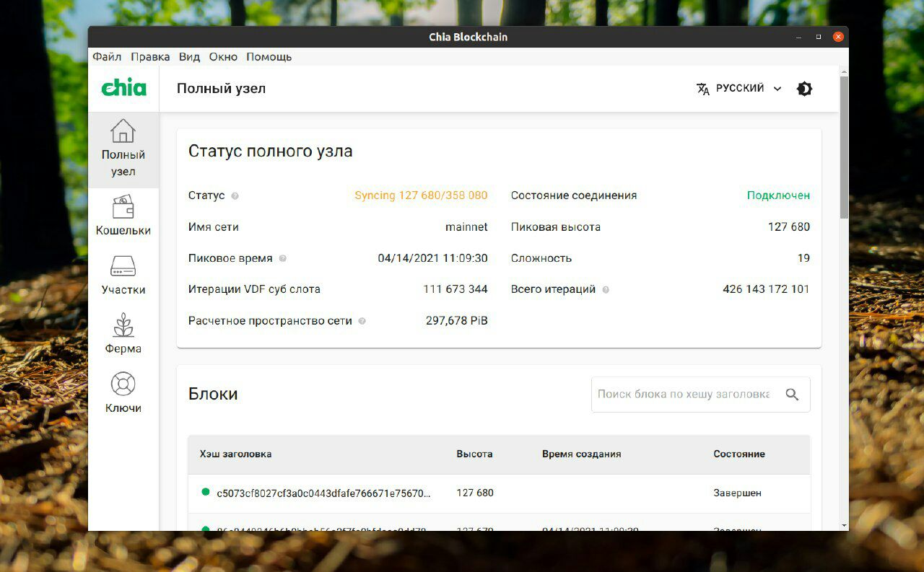Click the translate language icon
Screen dimensions: 924x572
703,89
